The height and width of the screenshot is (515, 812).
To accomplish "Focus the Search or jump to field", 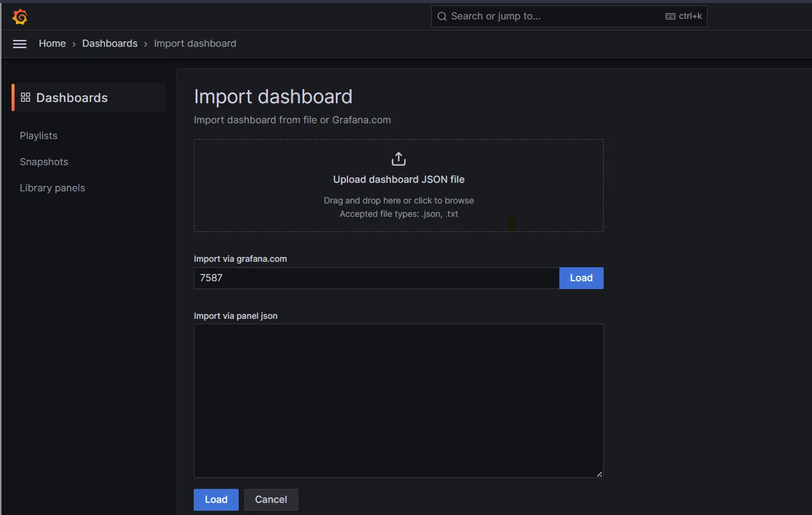I will 569,16.
